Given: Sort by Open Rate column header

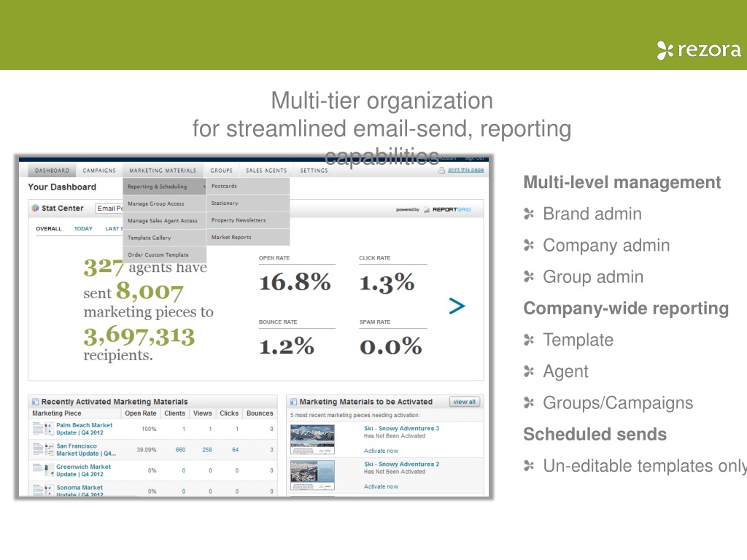Looking at the screenshot, I should coord(141,413).
